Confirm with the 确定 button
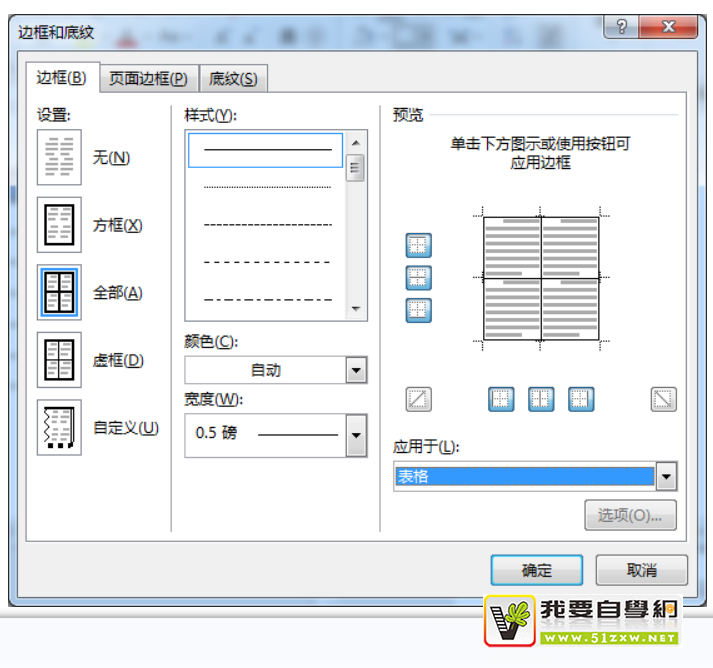Viewport: 713px width, 668px height. pyautogui.click(x=537, y=570)
